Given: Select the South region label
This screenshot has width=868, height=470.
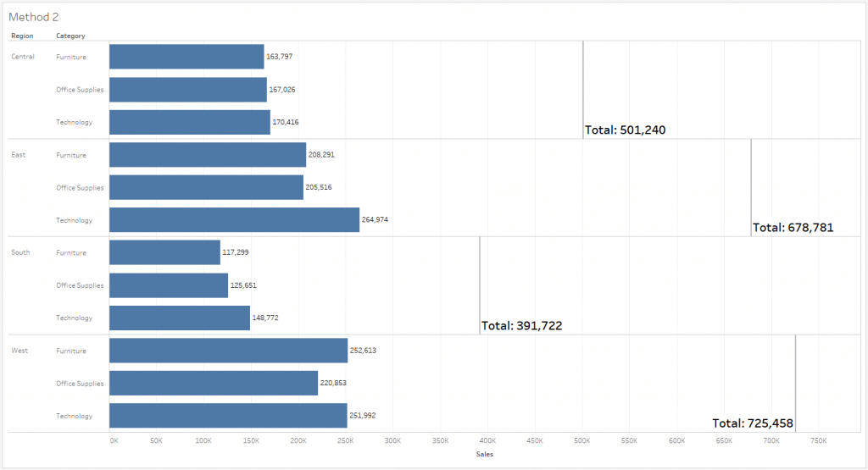Looking at the screenshot, I should (20, 252).
